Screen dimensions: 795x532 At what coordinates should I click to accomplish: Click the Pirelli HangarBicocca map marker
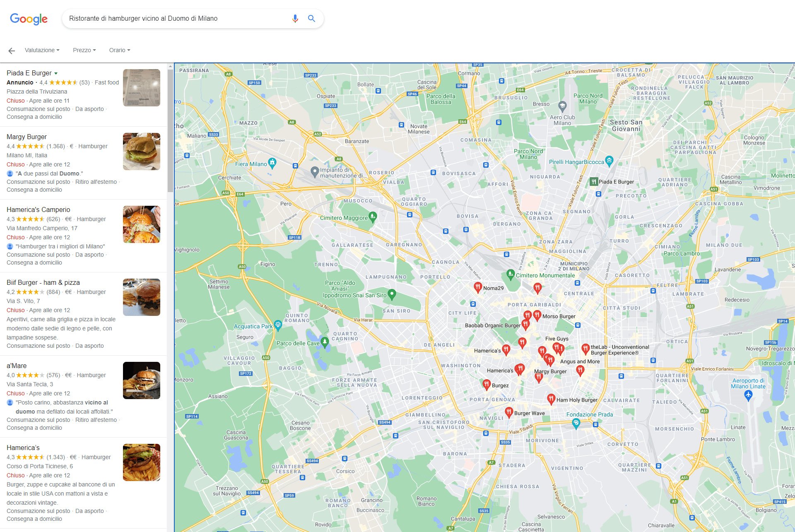coord(609,161)
